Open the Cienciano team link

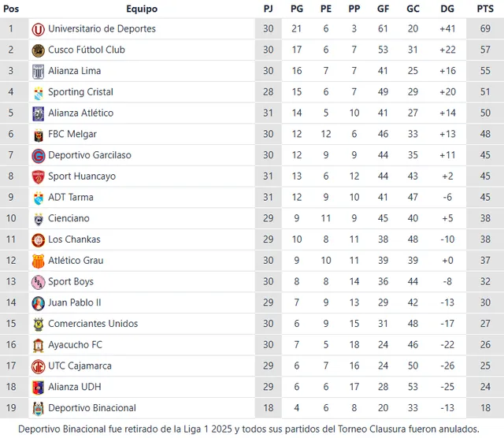pos(69,218)
